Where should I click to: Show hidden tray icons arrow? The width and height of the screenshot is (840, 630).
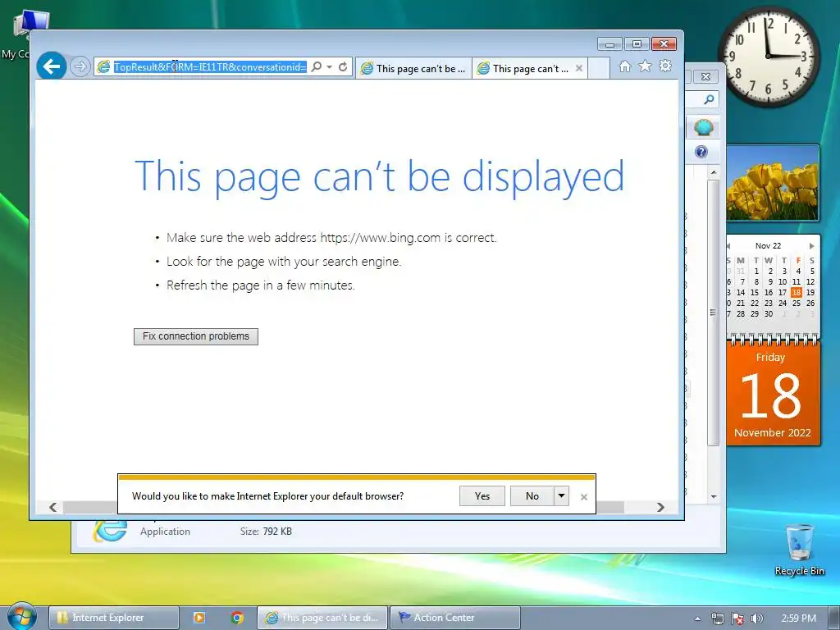coord(697,619)
